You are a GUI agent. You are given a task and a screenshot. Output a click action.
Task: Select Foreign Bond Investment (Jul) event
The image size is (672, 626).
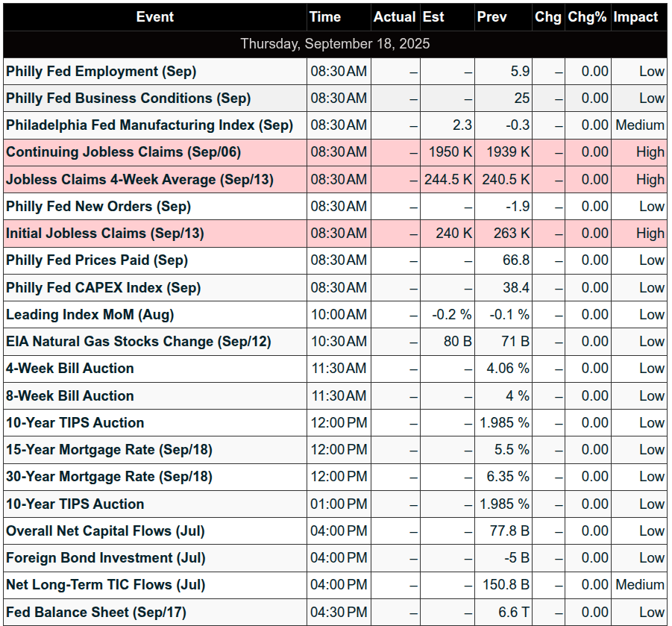click(106, 558)
